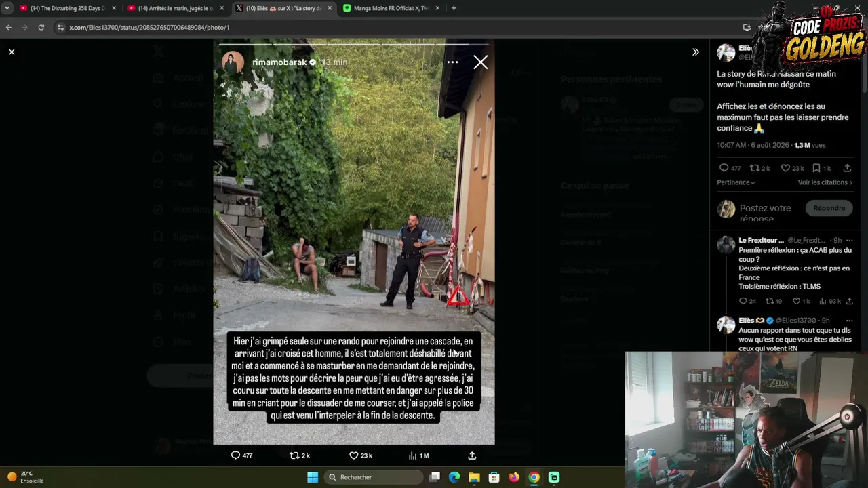
Task: Share Le Frexiteur's comment
Action: tap(849, 301)
